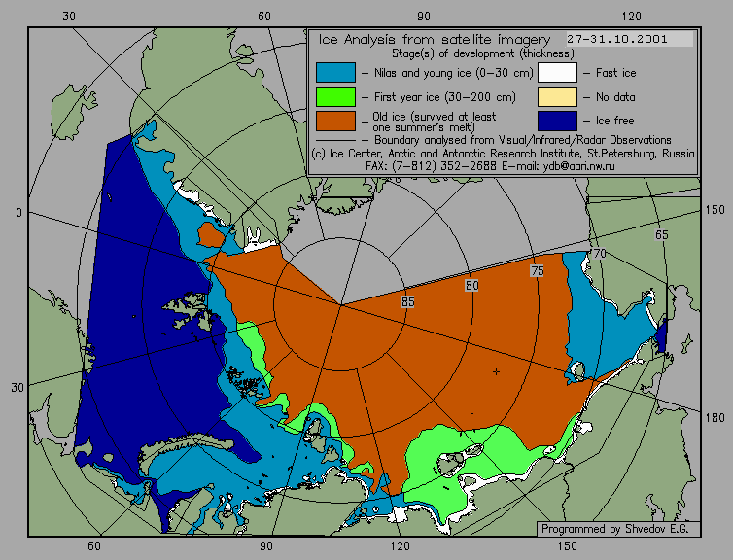Click the 'Nilas and young ice (0-30 cm)' label
The image size is (733, 560).
click(x=453, y=73)
